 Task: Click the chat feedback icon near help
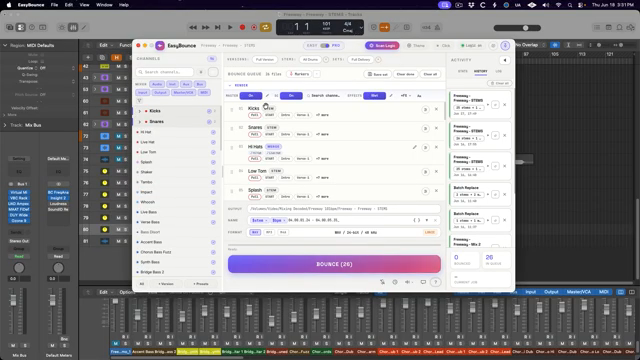point(423,282)
